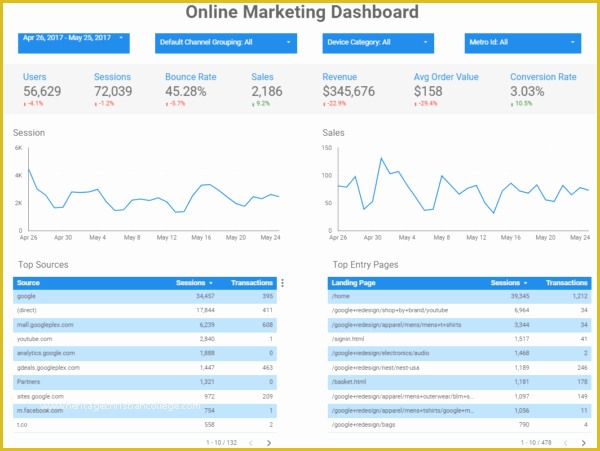This screenshot has height=451, width=600.
Task: Click the mens+outerwear landing page row
Action: click(459, 396)
